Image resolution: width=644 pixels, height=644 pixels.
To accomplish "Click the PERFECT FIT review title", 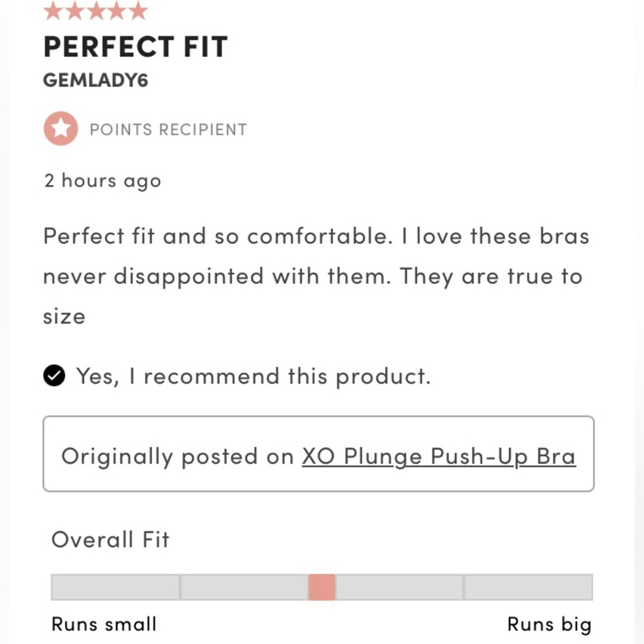I will [x=136, y=47].
